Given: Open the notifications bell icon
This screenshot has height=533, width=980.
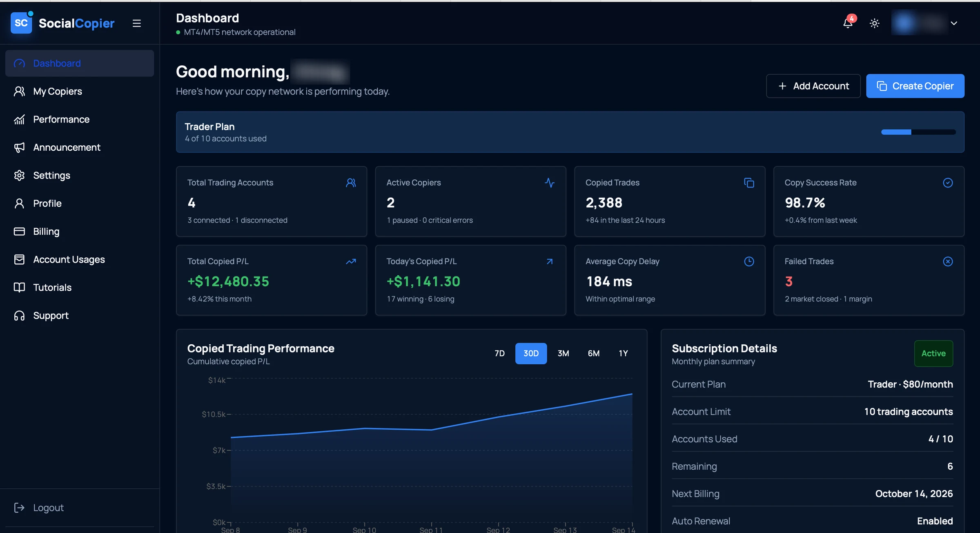Looking at the screenshot, I should (848, 23).
